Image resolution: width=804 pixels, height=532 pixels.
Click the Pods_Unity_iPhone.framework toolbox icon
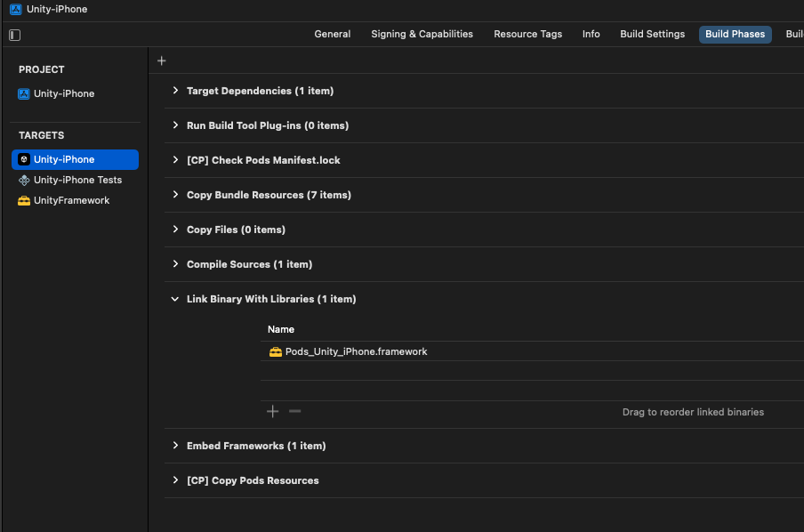(276, 352)
